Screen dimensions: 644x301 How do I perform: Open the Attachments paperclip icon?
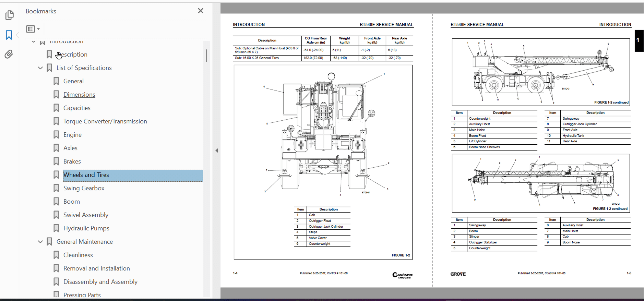click(x=9, y=54)
